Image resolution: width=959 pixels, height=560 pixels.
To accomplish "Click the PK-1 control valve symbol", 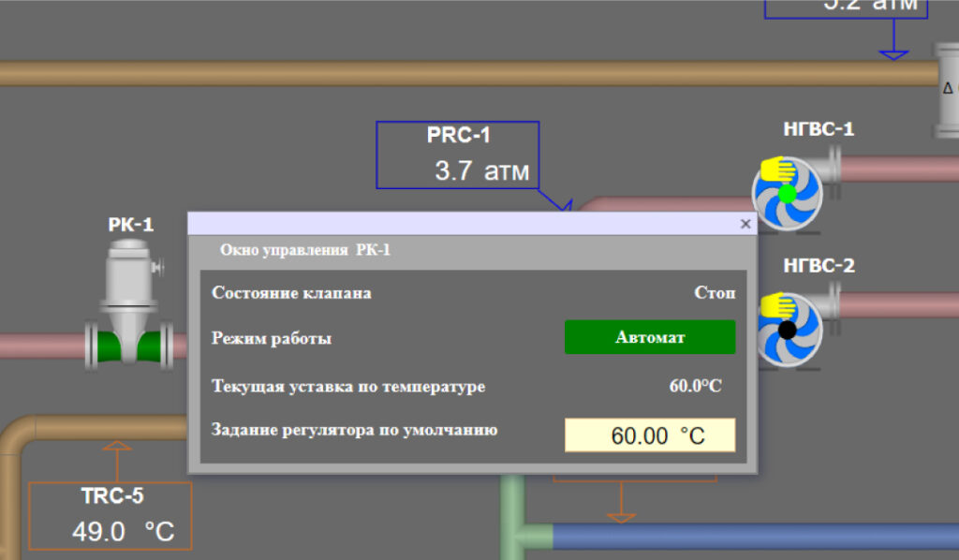I will [x=130, y=309].
